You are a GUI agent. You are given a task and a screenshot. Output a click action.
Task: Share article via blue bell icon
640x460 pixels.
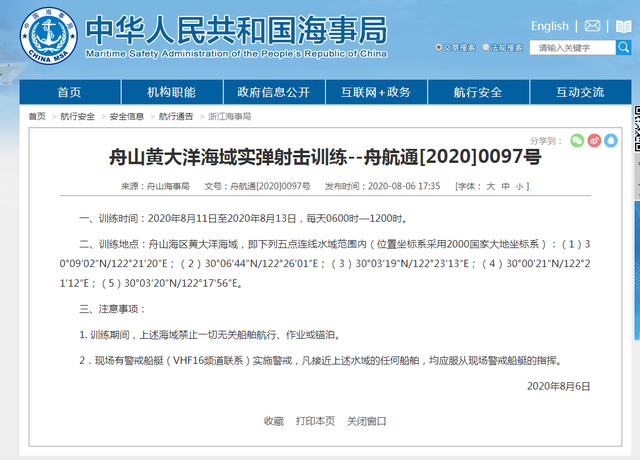click(x=611, y=141)
